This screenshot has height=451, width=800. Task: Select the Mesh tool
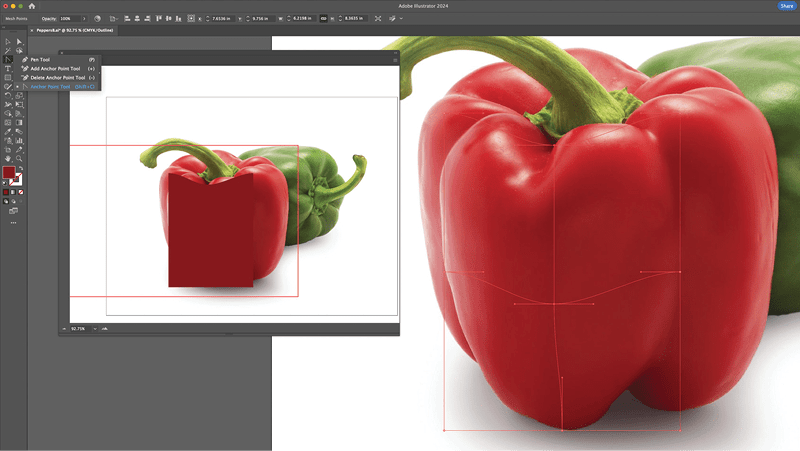[8, 122]
